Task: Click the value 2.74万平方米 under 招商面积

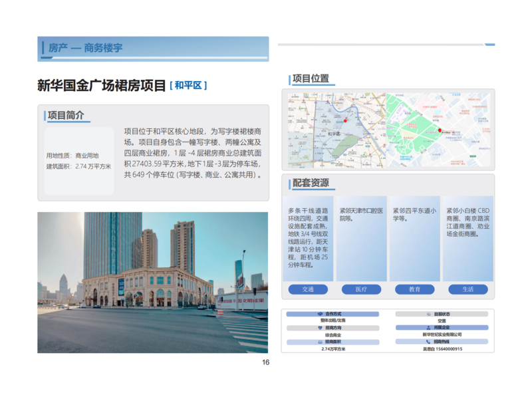Action: (x=334, y=349)
